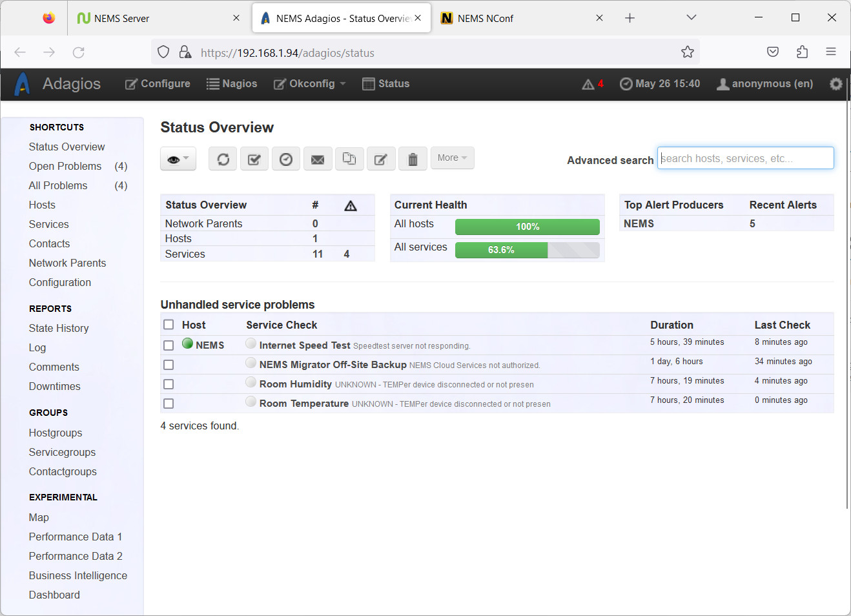Click the green NEMS host status icon
Screen dimensions: 851x616
coord(188,344)
